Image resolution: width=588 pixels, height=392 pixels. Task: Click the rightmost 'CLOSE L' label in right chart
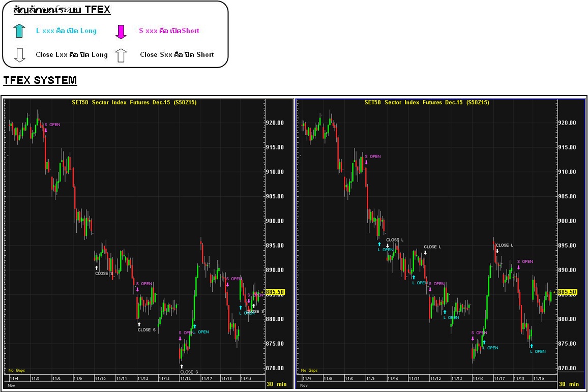[505, 245]
